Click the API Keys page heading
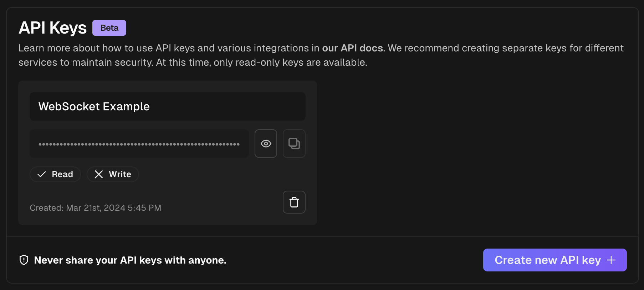 52,27
